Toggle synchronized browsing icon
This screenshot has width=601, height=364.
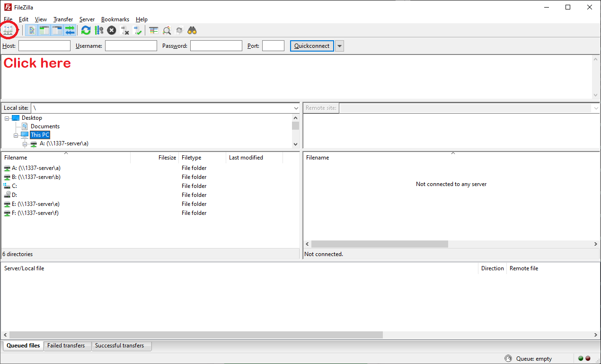tap(179, 30)
